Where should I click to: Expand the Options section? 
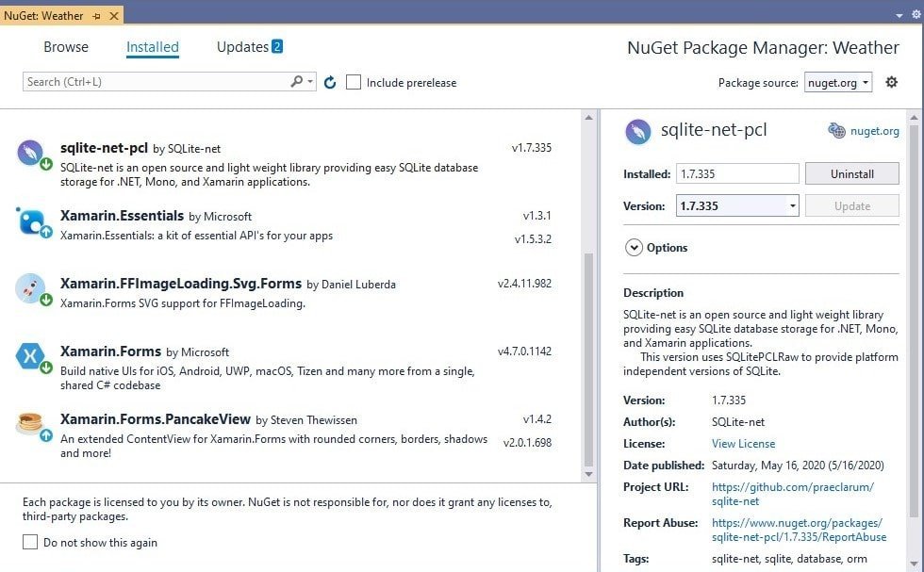[x=634, y=248]
